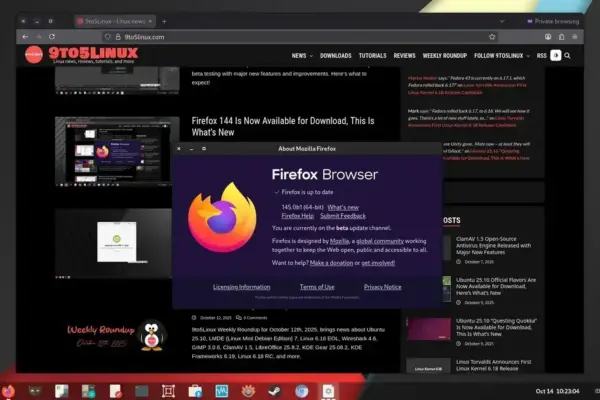600x400 pixels.
Task: Open Firefox Help link in About dialog
Action: coord(298,216)
